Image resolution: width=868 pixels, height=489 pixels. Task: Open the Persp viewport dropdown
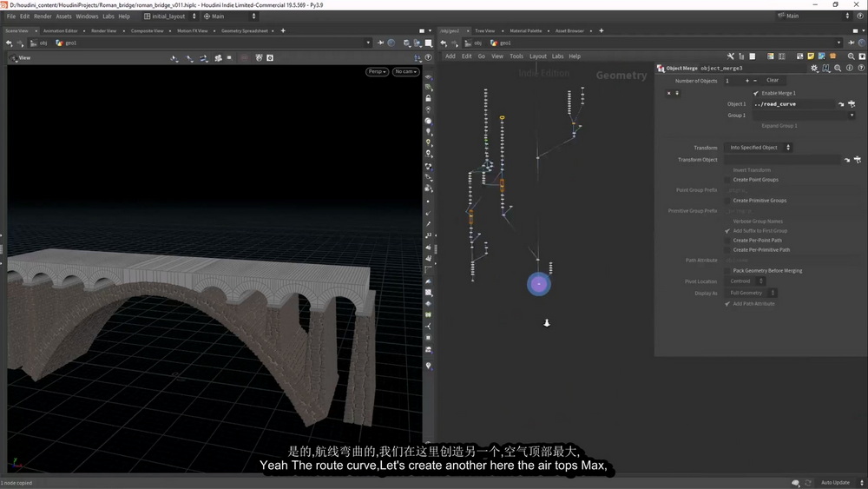tap(377, 71)
